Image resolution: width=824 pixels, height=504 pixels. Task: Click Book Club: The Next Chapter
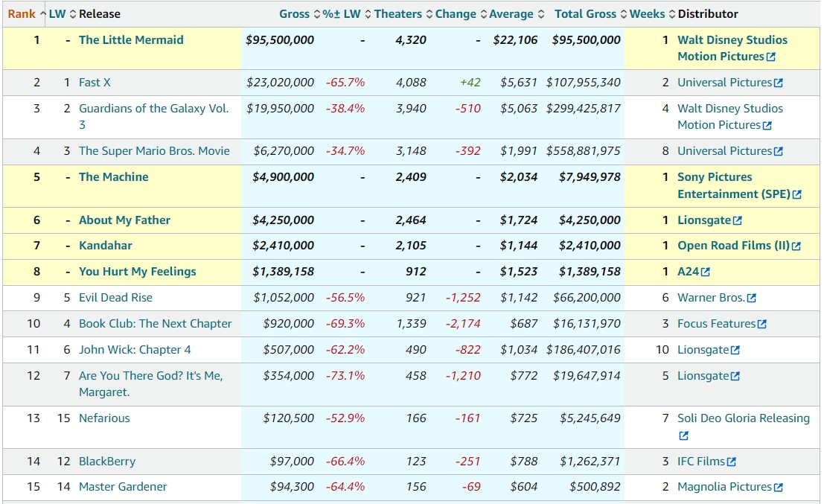155,324
